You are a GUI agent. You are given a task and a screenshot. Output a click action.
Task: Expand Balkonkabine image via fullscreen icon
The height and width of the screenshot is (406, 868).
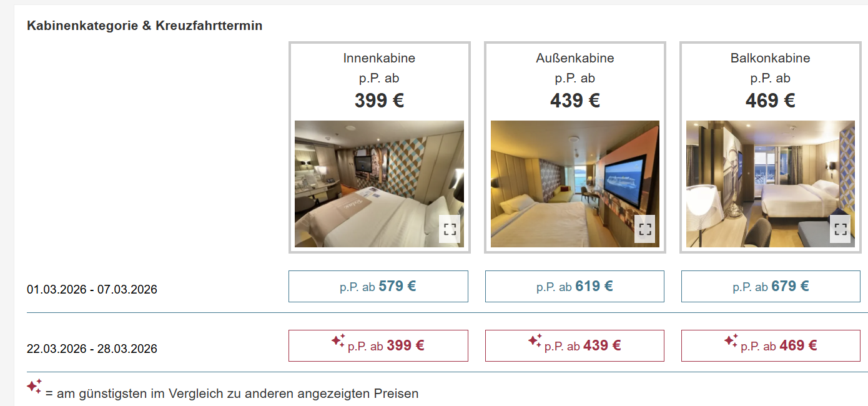click(841, 229)
